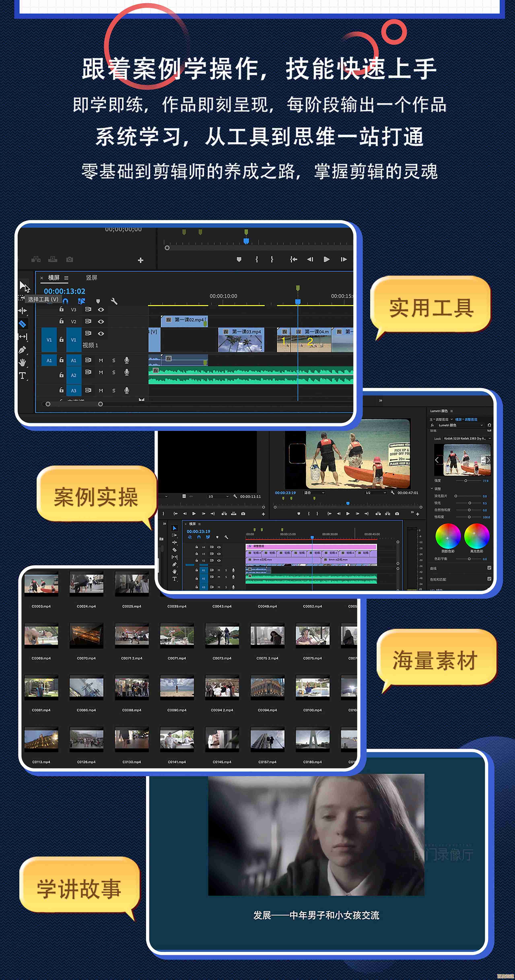Click the 高光色彩 color wheel

coord(477,536)
